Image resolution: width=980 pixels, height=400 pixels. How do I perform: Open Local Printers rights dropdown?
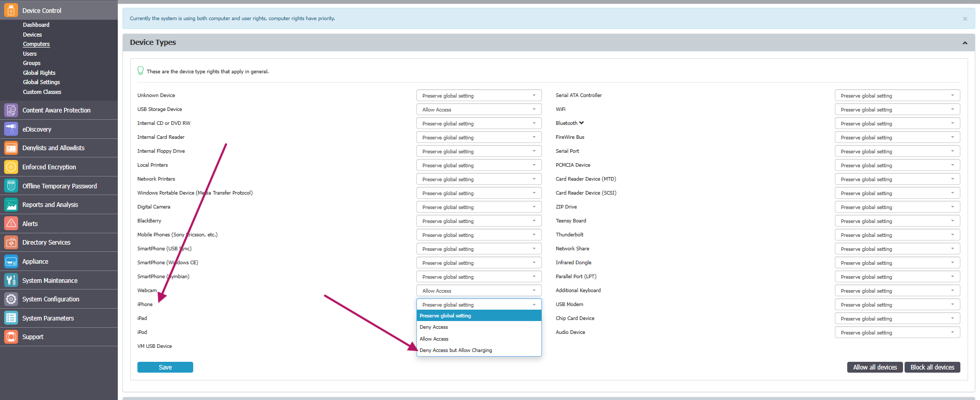479,165
